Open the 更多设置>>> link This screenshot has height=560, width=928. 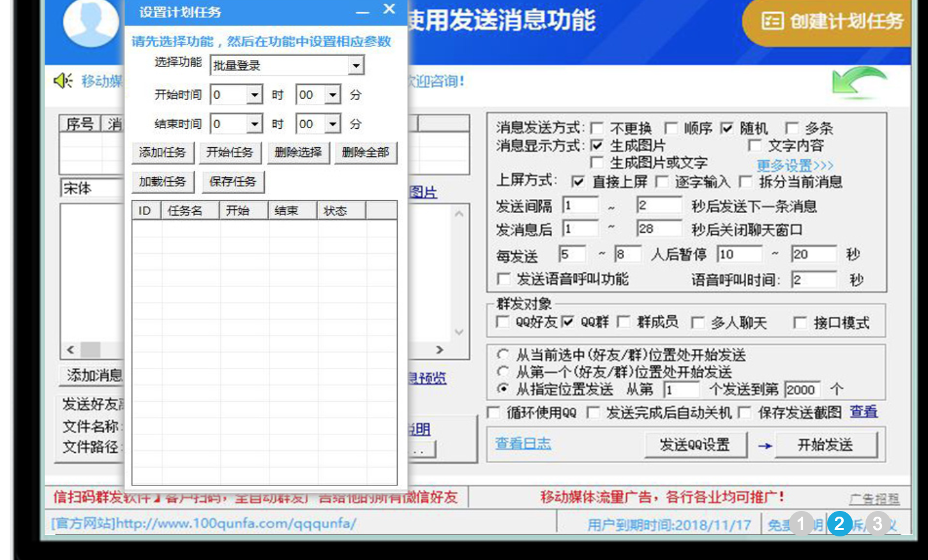tap(795, 166)
